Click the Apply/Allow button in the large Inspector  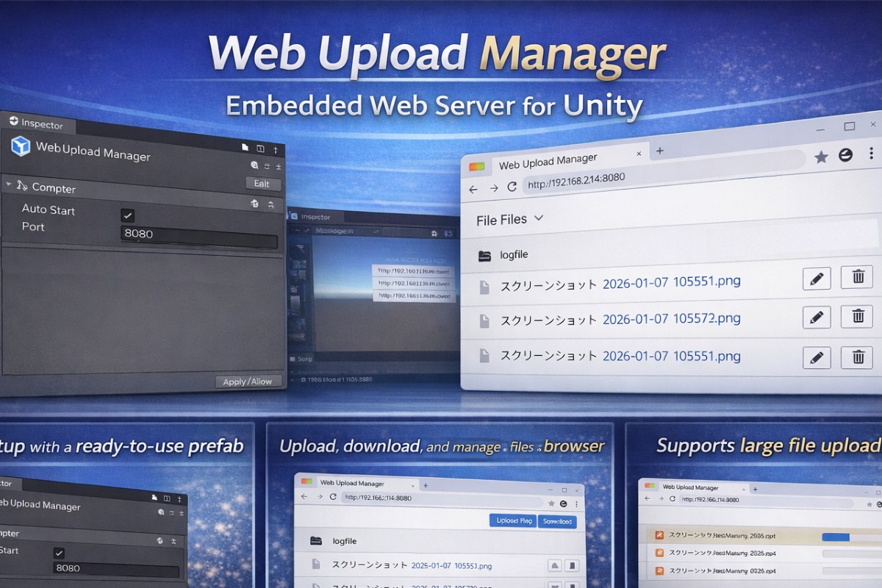248,381
